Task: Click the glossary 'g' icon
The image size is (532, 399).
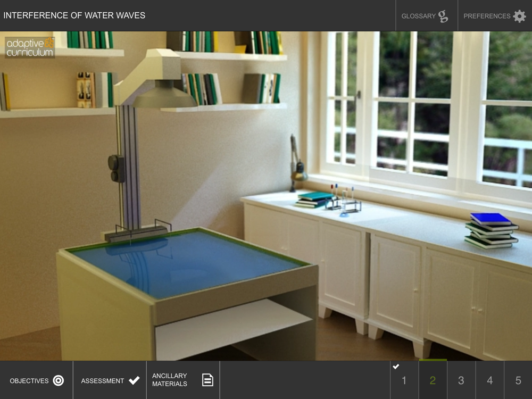Action: click(x=443, y=16)
